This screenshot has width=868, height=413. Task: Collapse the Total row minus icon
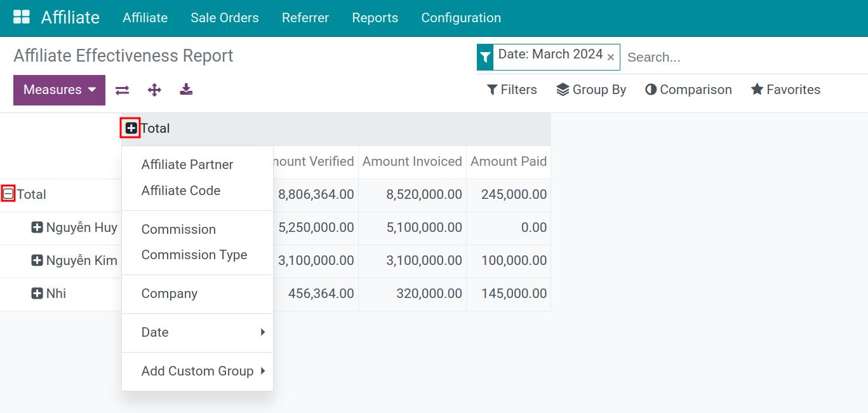(8, 194)
